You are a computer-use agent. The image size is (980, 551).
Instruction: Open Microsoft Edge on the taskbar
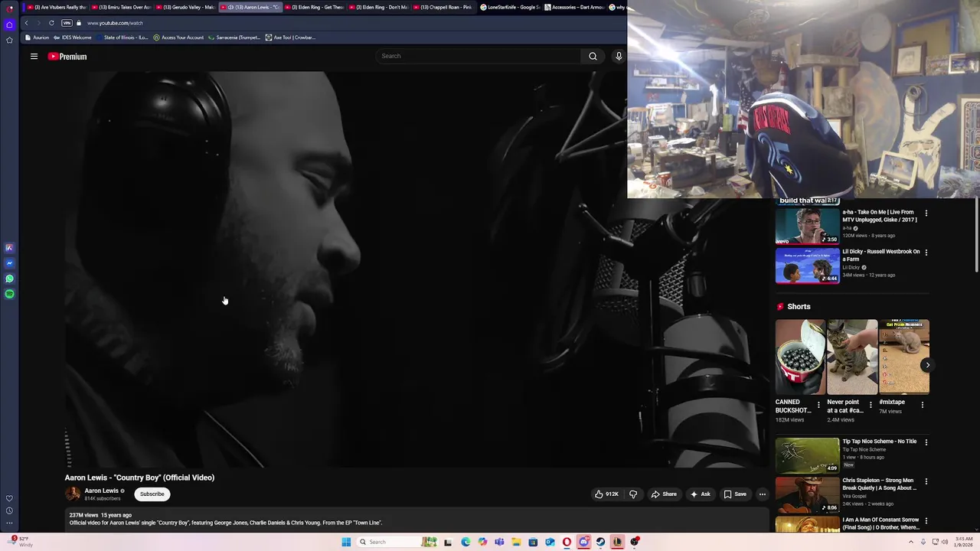[x=465, y=542]
